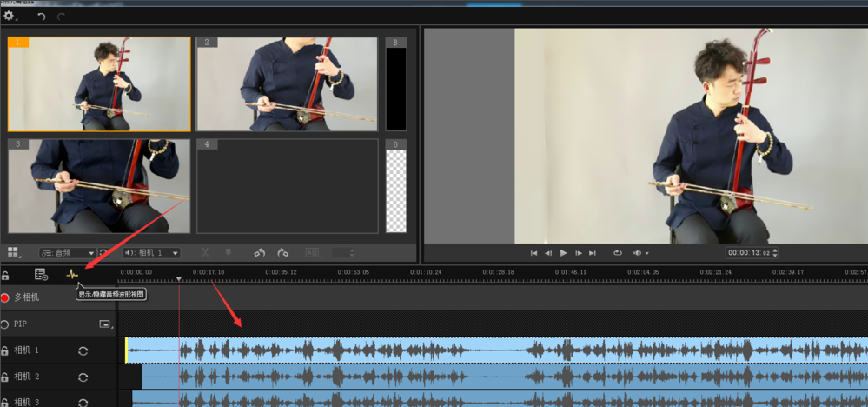868x407 pixels.
Task: Click the rotate right icon
Action: click(282, 253)
